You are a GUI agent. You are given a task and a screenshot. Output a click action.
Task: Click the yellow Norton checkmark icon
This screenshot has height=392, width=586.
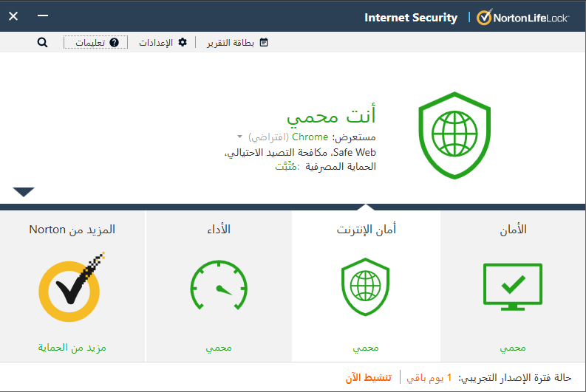(72, 286)
